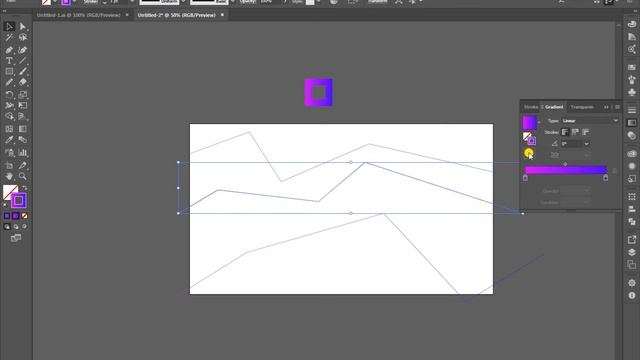The height and width of the screenshot is (360, 640).
Task: Select right blue gradient color stop
Action: click(x=606, y=178)
